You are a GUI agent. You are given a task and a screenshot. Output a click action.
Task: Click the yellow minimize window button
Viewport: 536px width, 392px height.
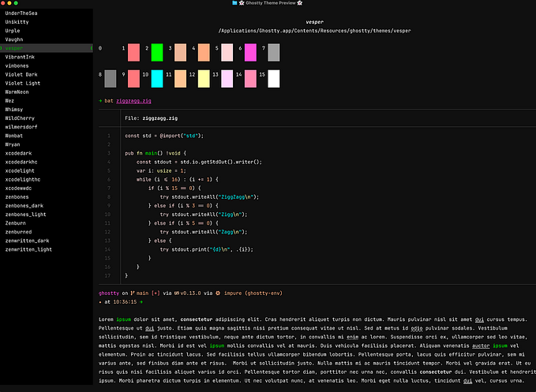click(9, 2)
